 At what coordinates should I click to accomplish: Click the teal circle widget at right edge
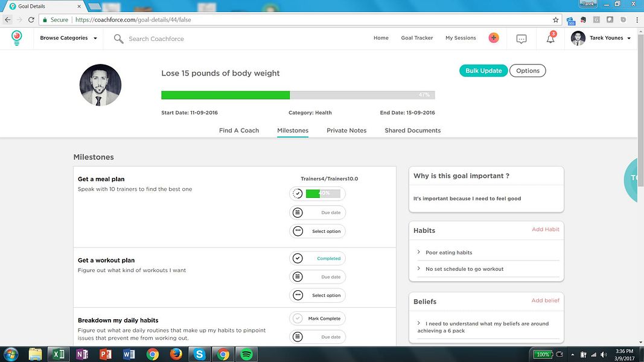pos(632,179)
